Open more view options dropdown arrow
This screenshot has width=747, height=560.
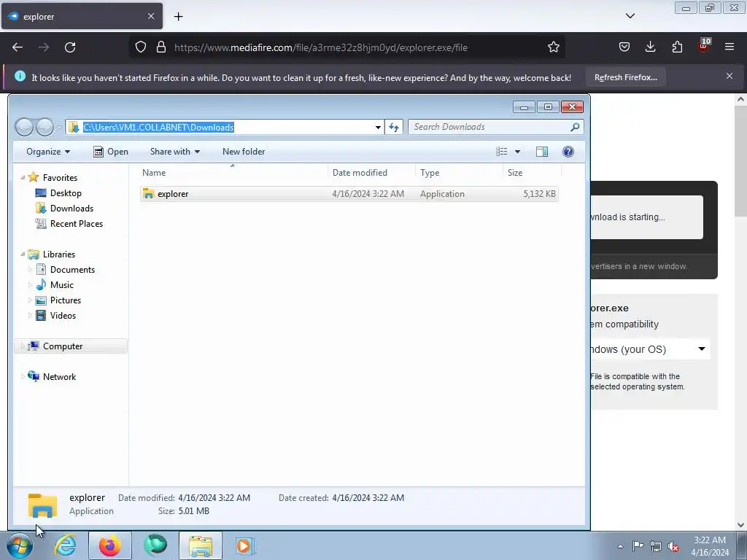coord(517,152)
